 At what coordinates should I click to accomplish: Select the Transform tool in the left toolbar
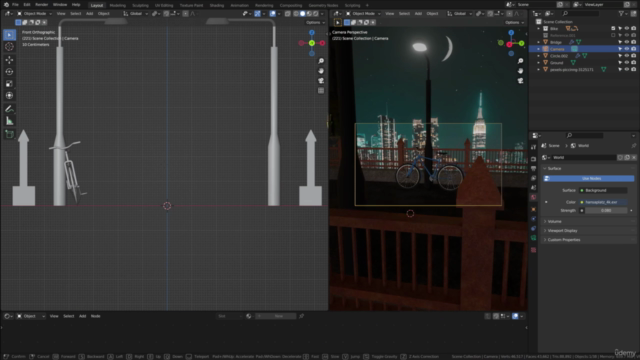pyautogui.click(x=9, y=96)
